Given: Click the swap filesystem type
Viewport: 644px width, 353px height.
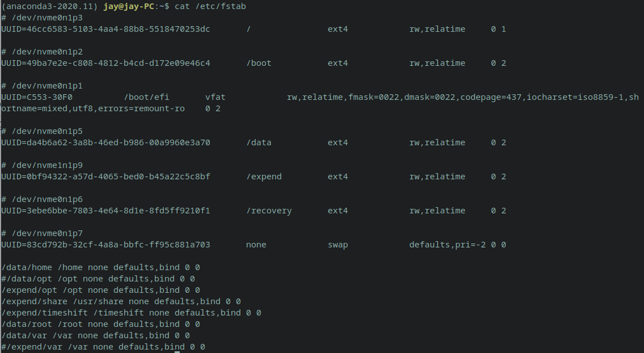Looking at the screenshot, I should click(338, 245).
